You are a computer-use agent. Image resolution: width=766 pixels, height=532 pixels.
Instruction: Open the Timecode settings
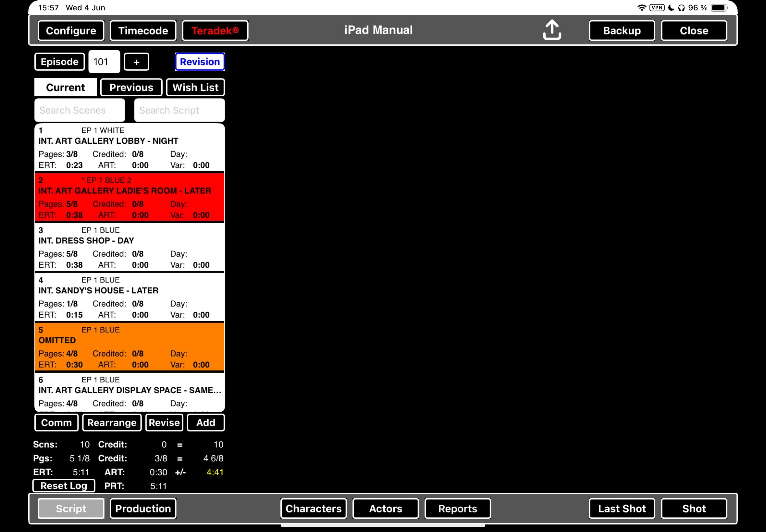click(143, 31)
